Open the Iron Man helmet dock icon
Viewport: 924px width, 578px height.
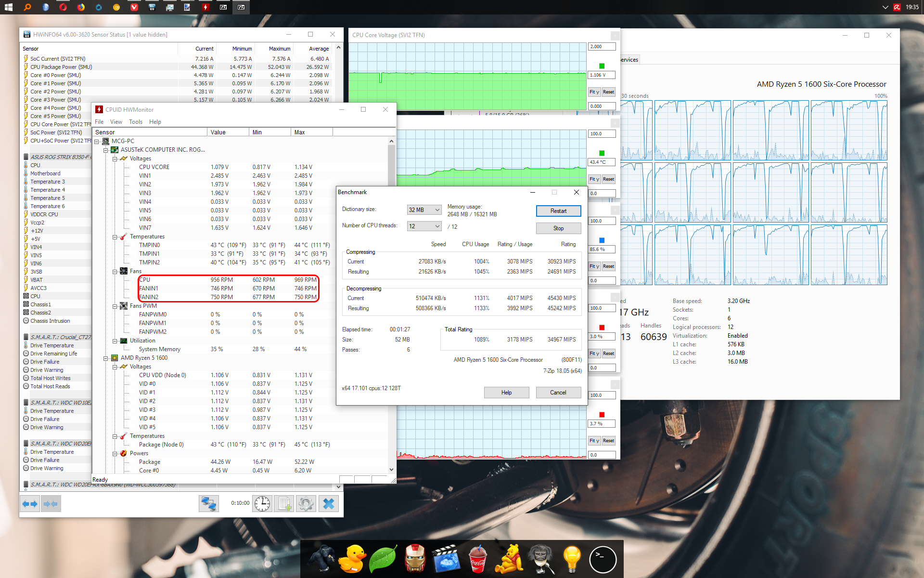click(415, 559)
